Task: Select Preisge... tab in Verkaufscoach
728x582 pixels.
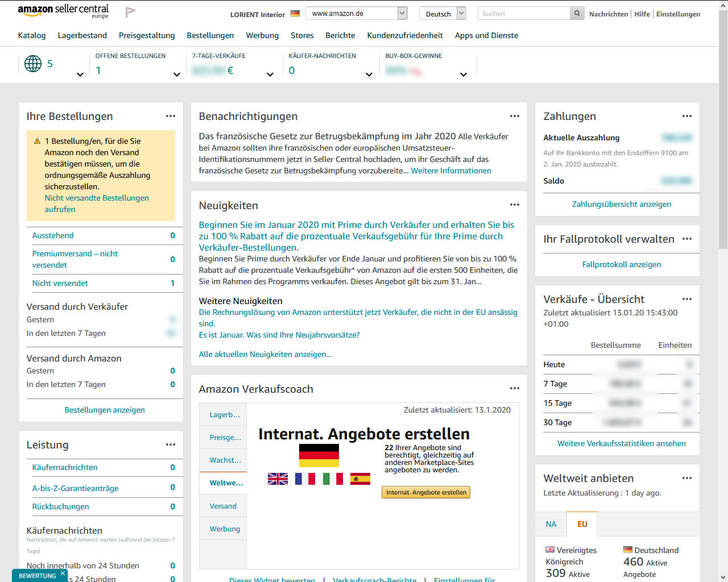Action: click(x=223, y=438)
